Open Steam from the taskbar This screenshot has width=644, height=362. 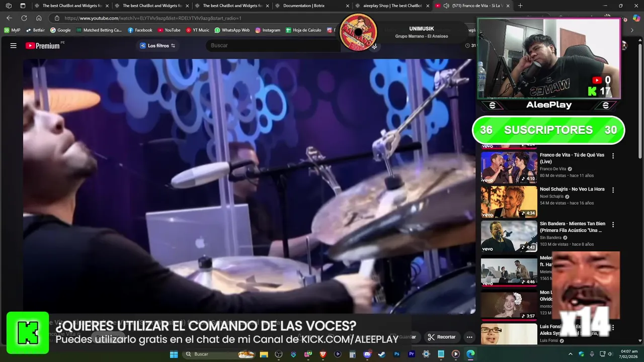tap(382, 354)
